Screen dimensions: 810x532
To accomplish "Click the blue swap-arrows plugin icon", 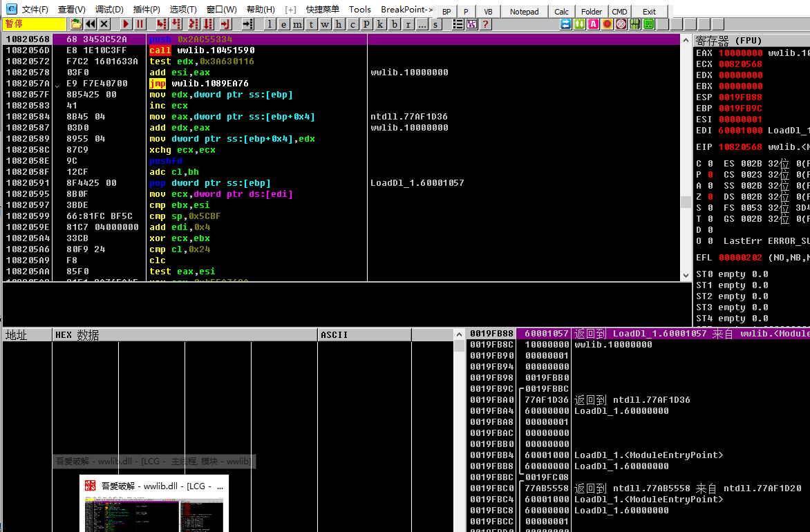I will (x=565, y=23).
